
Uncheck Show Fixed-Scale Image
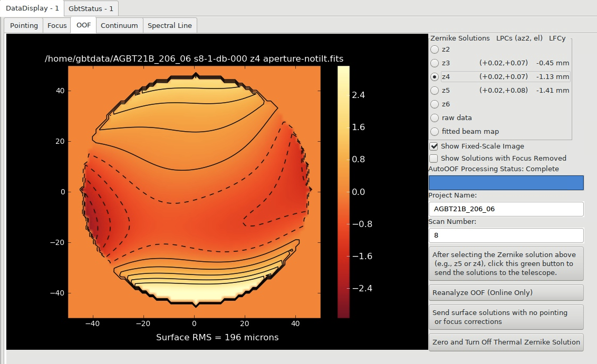[x=434, y=146]
